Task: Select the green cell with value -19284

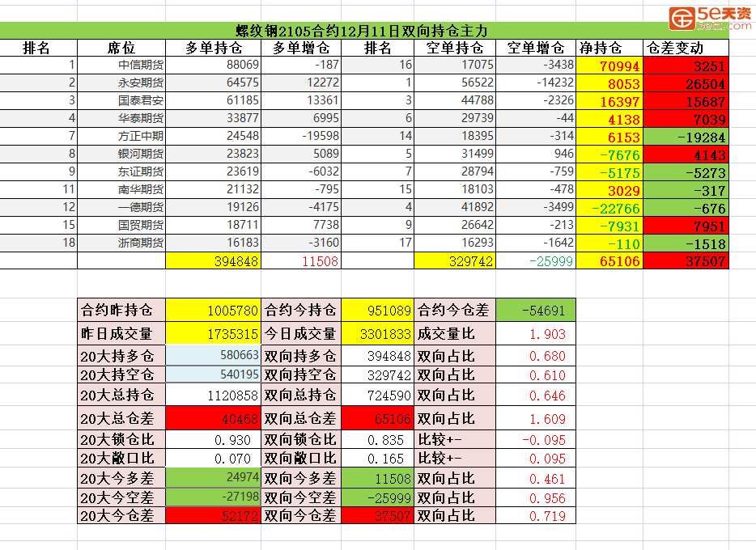Action: click(686, 137)
